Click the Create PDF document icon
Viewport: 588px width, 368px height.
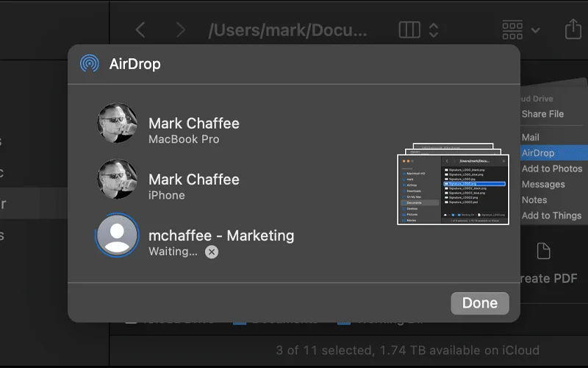pyautogui.click(x=543, y=251)
